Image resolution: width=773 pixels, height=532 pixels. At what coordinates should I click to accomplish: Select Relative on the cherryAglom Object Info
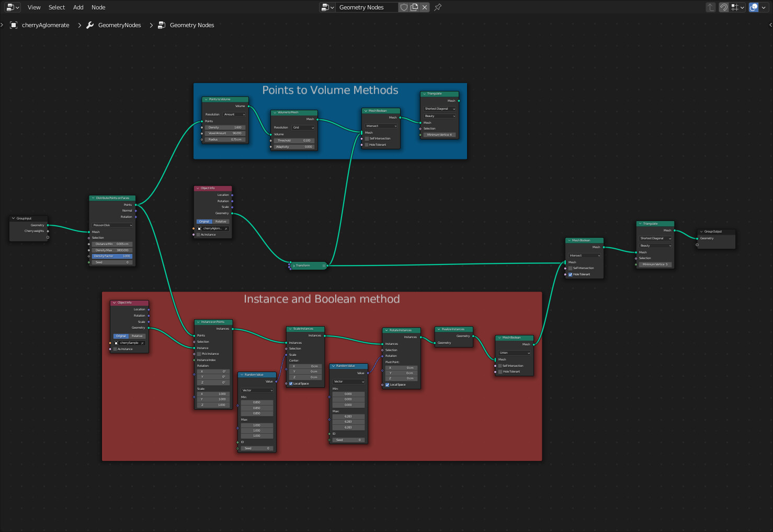[221, 222]
